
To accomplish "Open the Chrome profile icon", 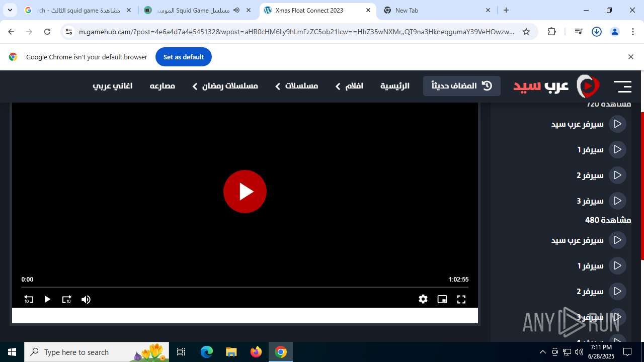I will point(615,32).
